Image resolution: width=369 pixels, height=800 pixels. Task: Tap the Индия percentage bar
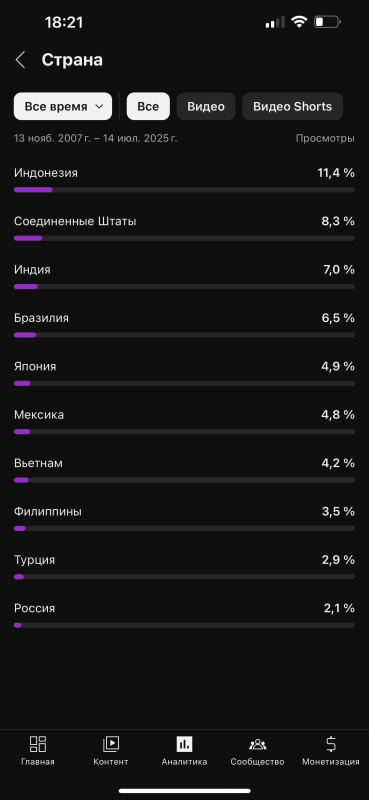click(184, 287)
